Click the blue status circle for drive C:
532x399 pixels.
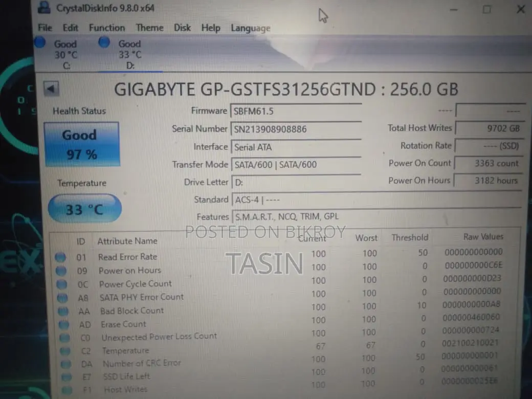coord(40,42)
